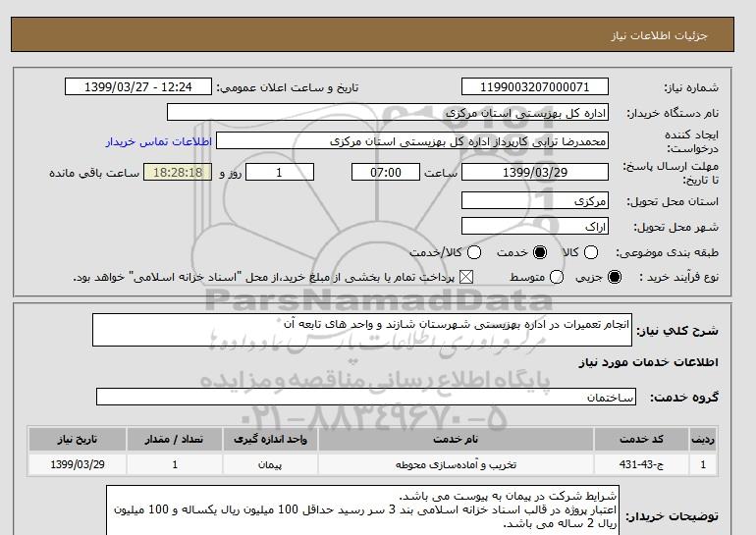Select the کالا radio button
756x535 pixels.
coord(591,252)
